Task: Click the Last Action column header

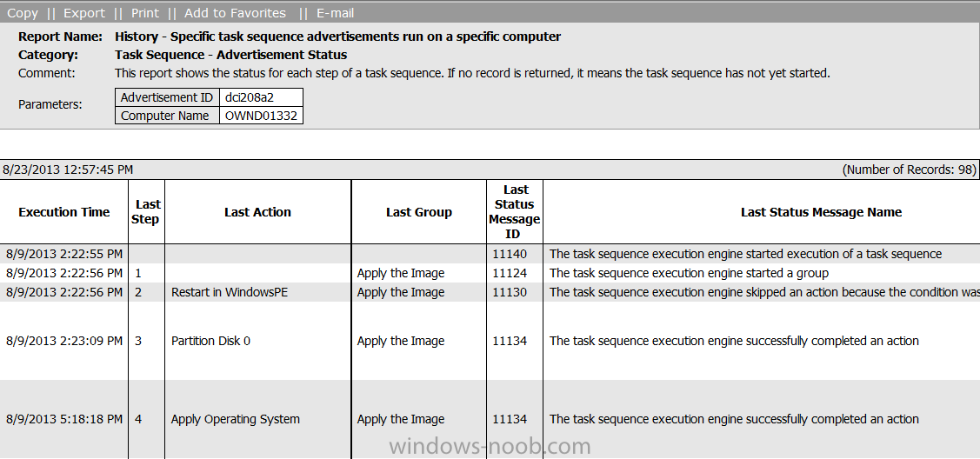Action: (257, 212)
